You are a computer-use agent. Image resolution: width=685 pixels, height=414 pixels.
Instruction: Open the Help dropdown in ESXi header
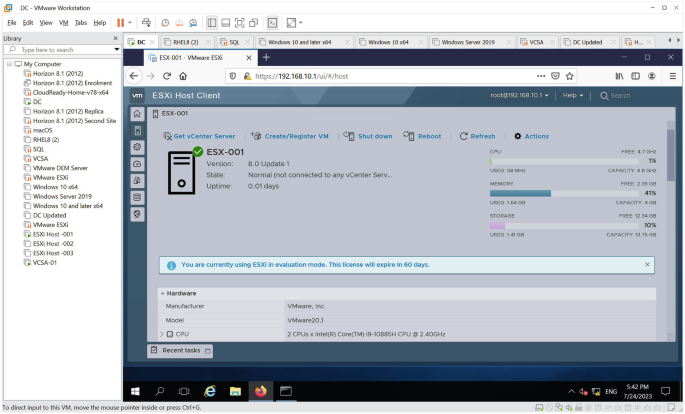point(573,95)
